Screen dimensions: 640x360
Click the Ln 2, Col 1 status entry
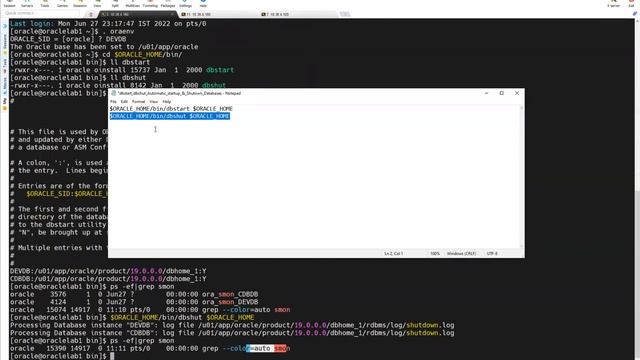[393, 253]
